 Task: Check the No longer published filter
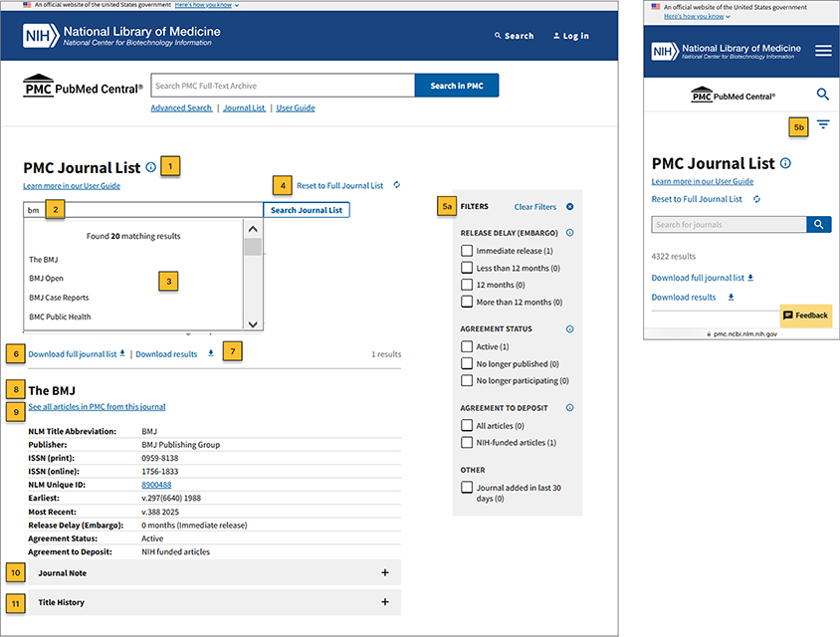pos(467,363)
